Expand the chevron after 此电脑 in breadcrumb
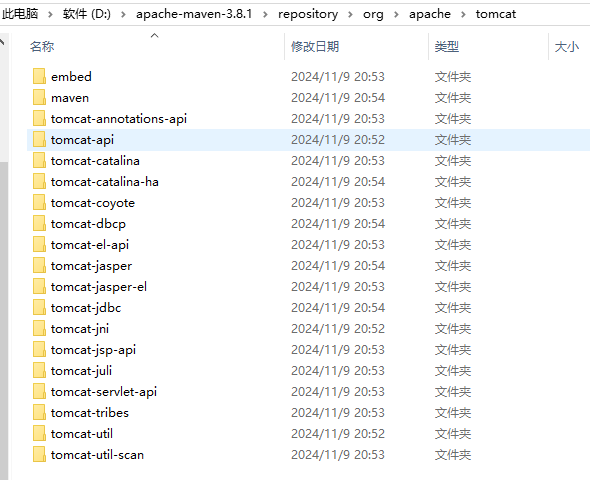The height and width of the screenshot is (480, 590). [50, 14]
